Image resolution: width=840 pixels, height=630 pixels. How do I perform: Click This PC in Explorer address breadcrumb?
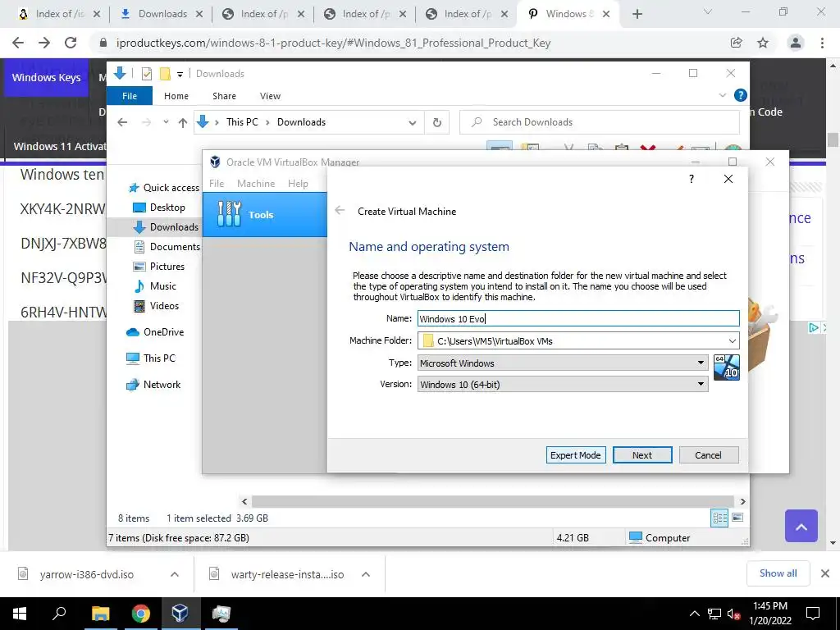point(242,122)
